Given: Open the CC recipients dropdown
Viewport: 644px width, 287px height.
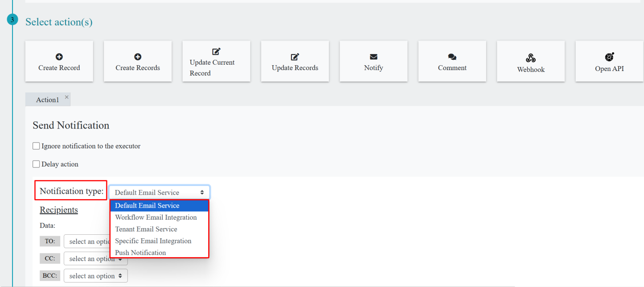Looking at the screenshot, I should [95, 259].
